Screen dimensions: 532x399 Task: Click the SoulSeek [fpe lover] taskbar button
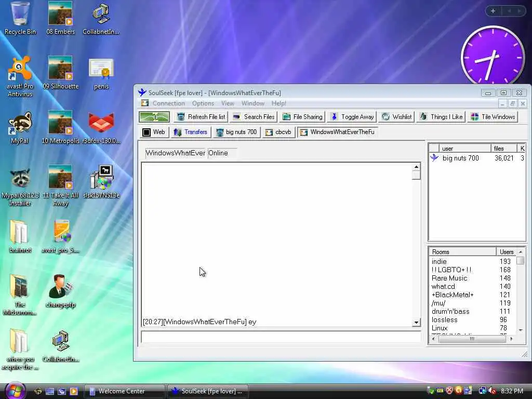click(x=208, y=391)
